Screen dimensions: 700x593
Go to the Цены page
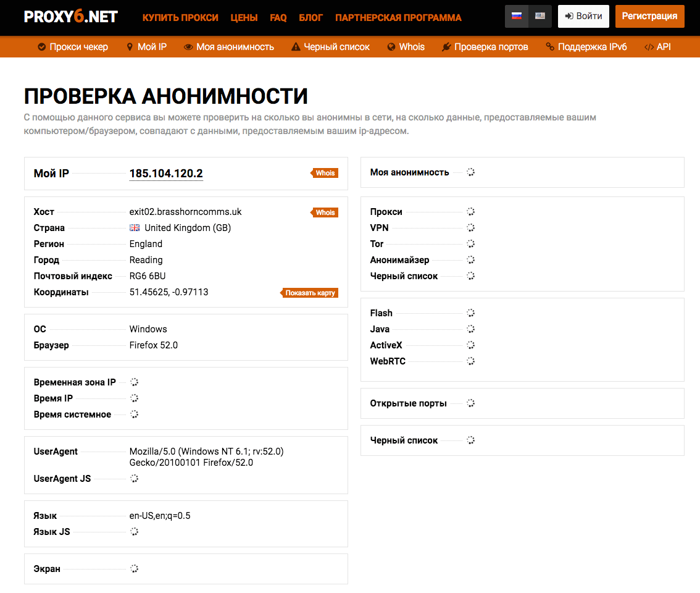pos(244,18)
